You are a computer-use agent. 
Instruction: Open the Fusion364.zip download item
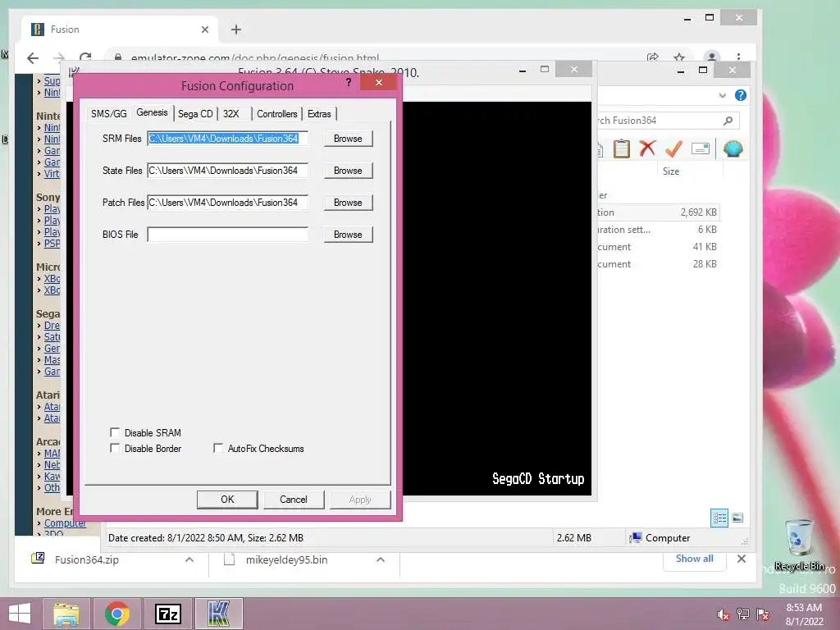pos(87,559)
